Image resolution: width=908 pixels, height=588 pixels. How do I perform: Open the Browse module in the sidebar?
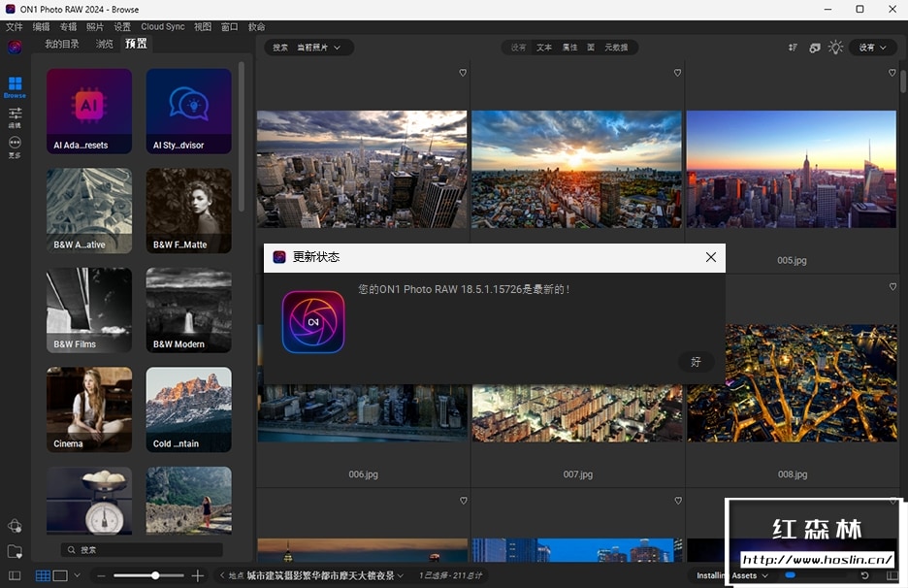[15, 85]
